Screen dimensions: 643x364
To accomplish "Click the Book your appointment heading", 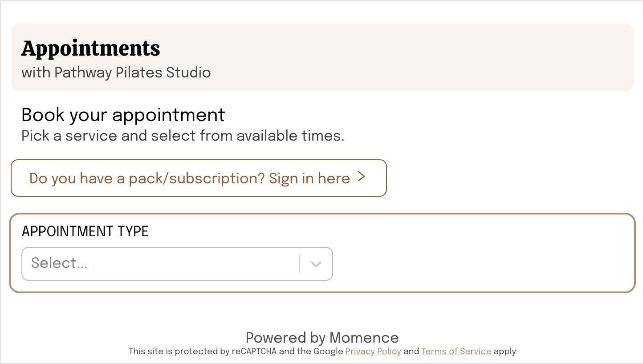I will pyautogui.click(x=123, y=115).
